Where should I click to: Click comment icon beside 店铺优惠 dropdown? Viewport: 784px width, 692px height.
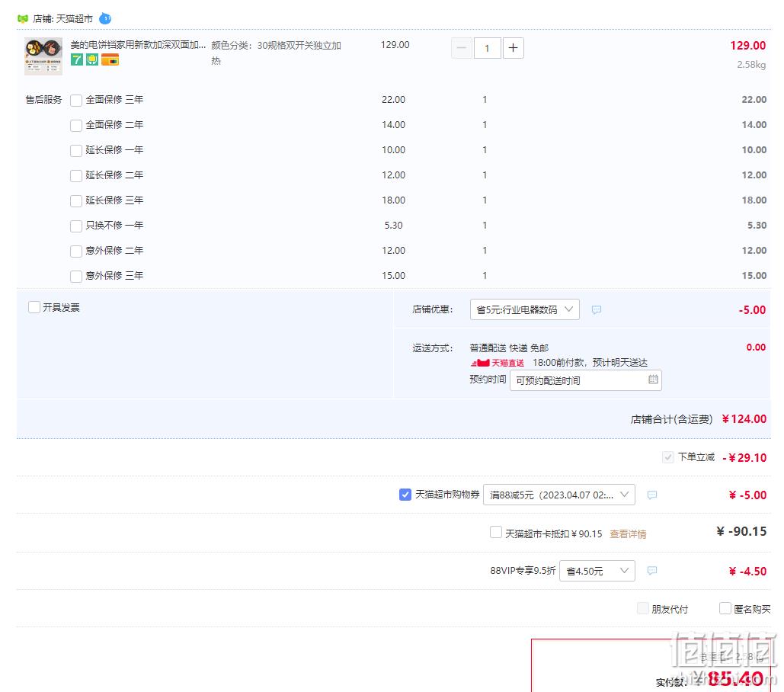[x=597, y=310]
